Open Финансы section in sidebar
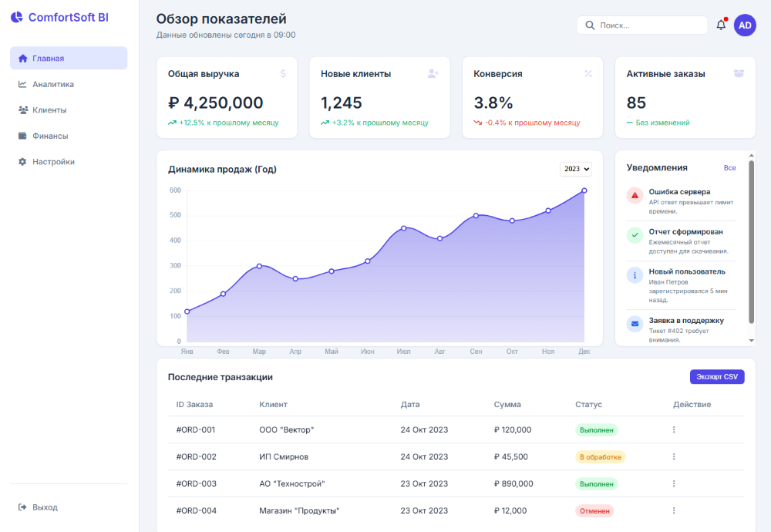Screen dimensions: 771x532 tap(50, 136)
